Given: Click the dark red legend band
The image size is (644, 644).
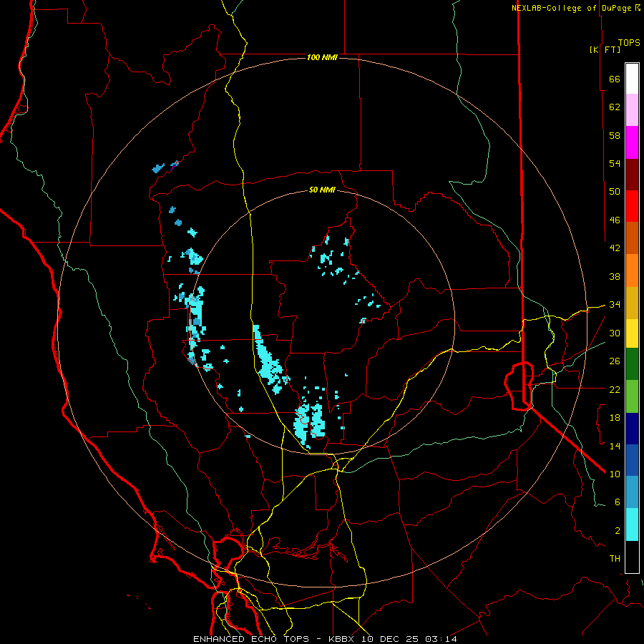Looking at the screenshot, I should click(x=632, y=175).
